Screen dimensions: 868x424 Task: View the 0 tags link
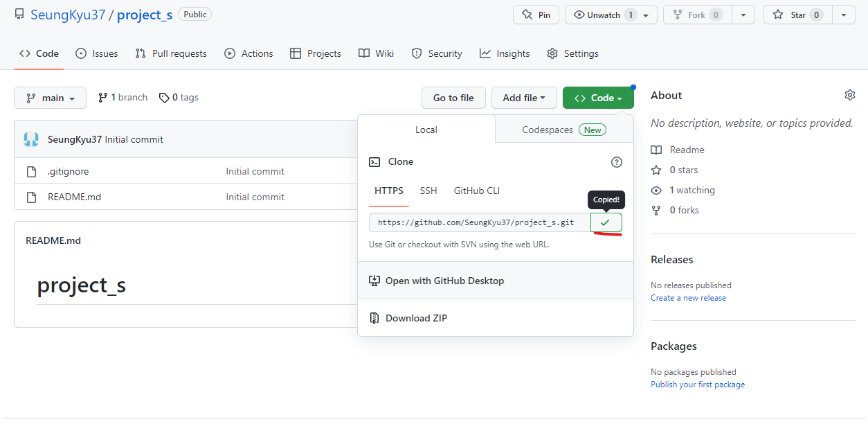179,98
